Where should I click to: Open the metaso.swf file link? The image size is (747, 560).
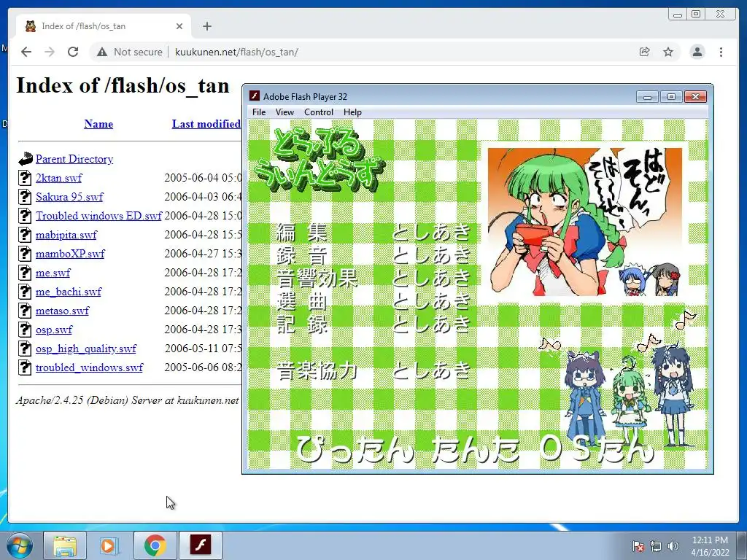tap(63, 311)
